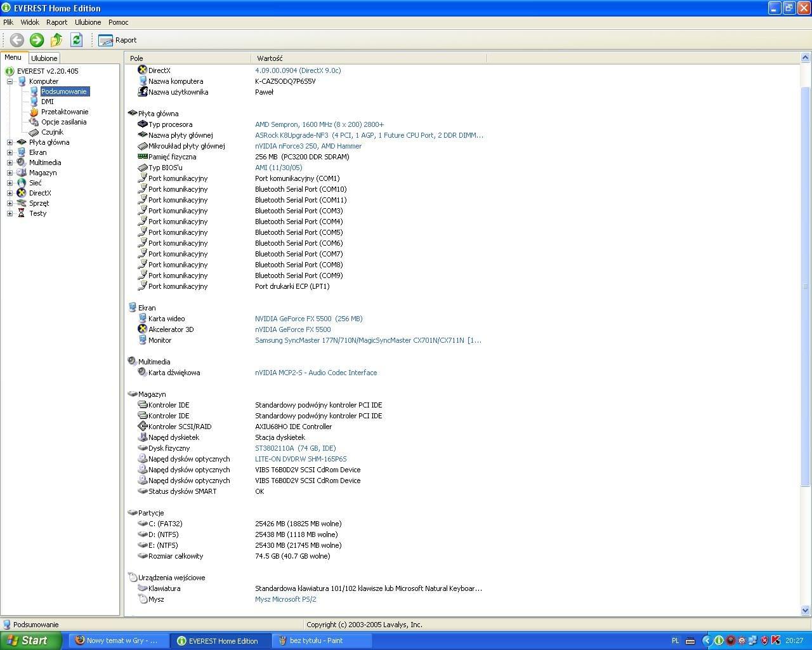
Task: Select the DMI tree item
Action: [48, 102]
